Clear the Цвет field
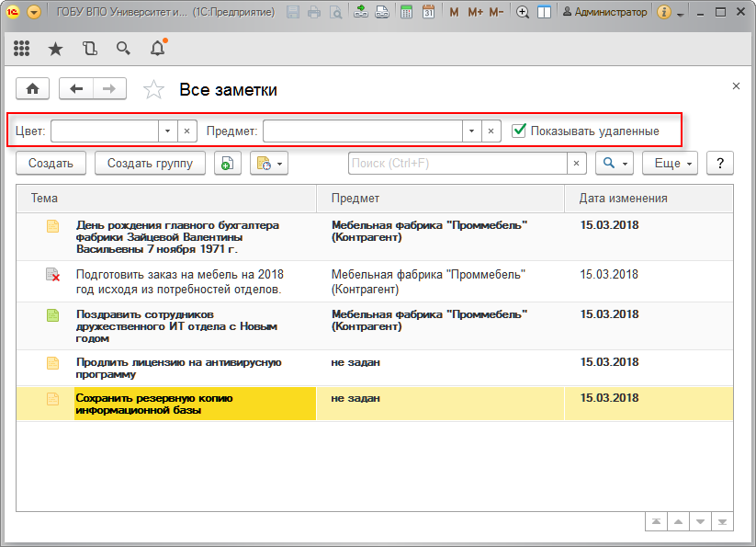The width and height of the screenshot is (756, 547). coord(187,131)
